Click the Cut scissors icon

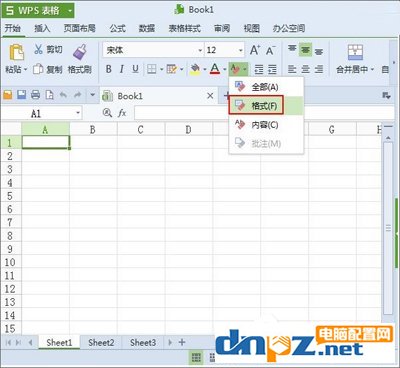pos(38,49)
